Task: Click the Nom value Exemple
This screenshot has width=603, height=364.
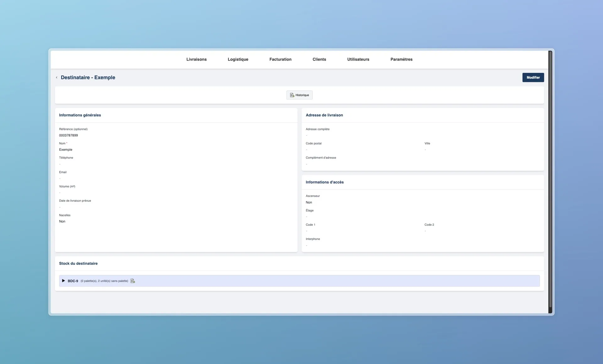Action: [66, 150]
